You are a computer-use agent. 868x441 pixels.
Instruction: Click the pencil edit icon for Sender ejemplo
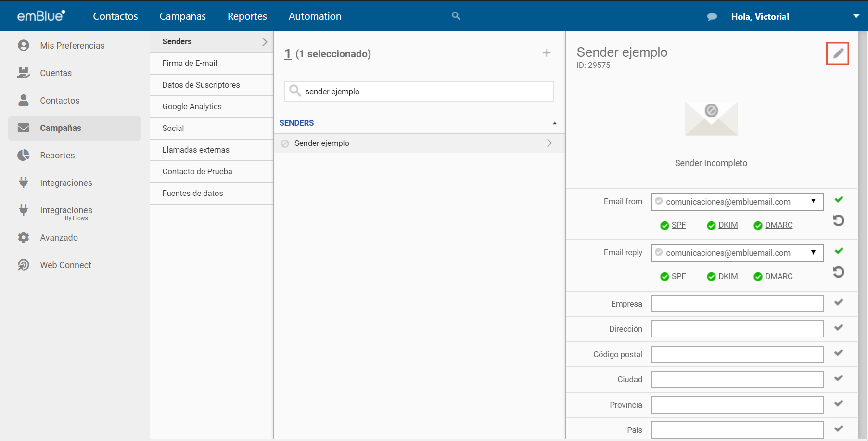click(838, 53)
